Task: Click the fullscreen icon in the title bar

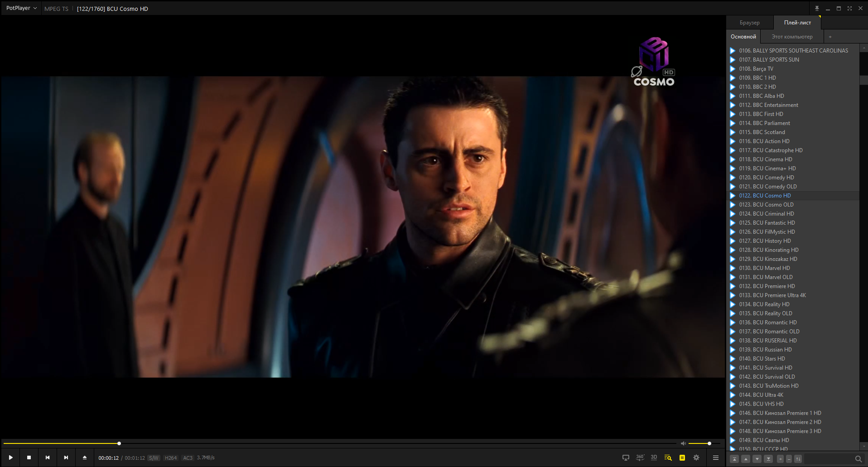Action: click(849, 8)
